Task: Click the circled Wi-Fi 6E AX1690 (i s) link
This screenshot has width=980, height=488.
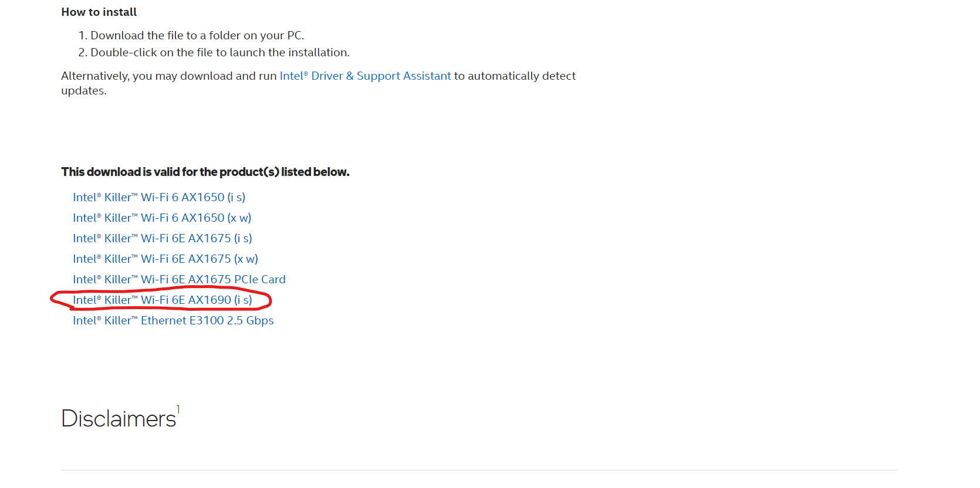Action: 163,300
